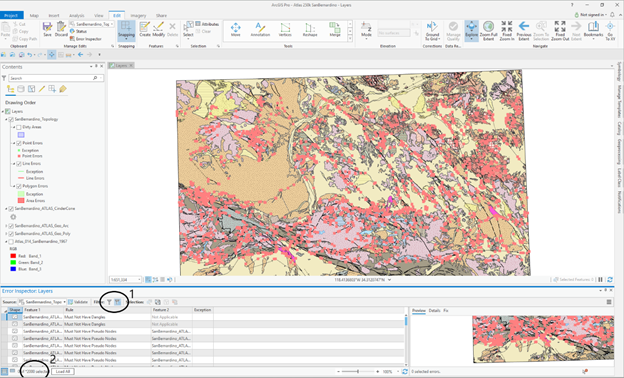Switch to the Map ribbon tab

[34, 16]
